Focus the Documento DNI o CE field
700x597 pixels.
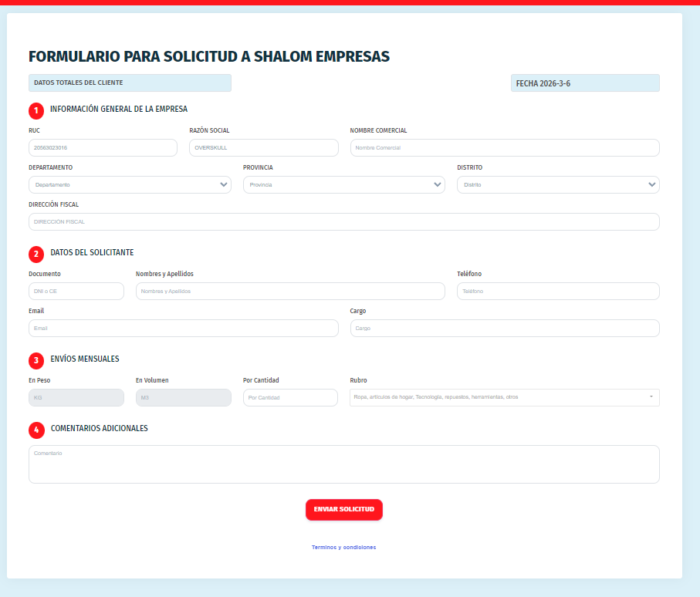point(76,292)
